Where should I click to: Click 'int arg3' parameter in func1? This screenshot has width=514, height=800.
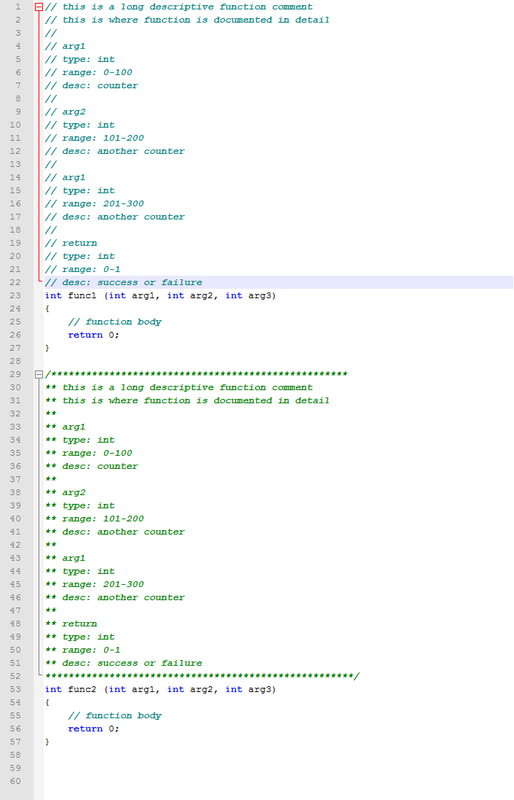pyautogui.click(x=248, y=295)
